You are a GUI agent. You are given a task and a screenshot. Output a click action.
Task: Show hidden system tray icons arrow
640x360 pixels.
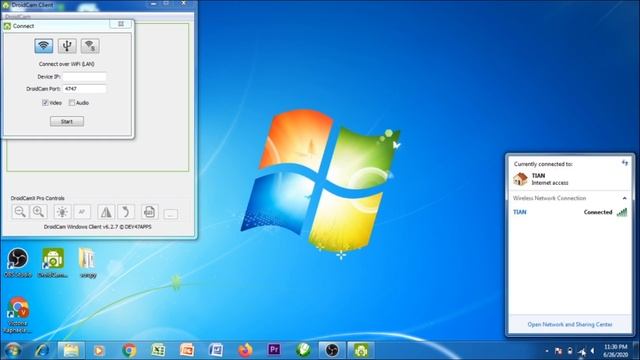[547, 351]
